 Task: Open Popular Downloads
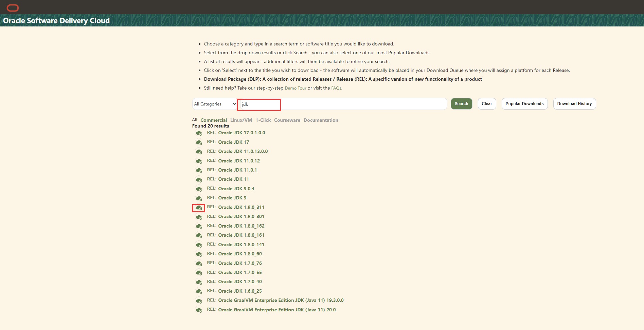pyautogui.click(x=524, y=104)
